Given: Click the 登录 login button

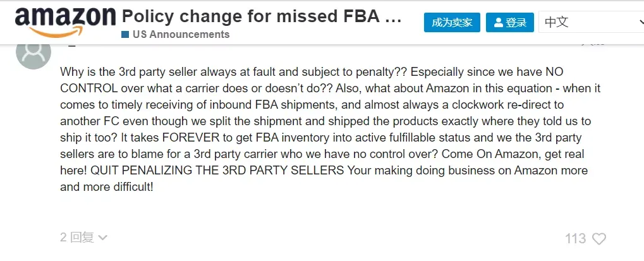Looking at the screenshot, I should point(509,23).
